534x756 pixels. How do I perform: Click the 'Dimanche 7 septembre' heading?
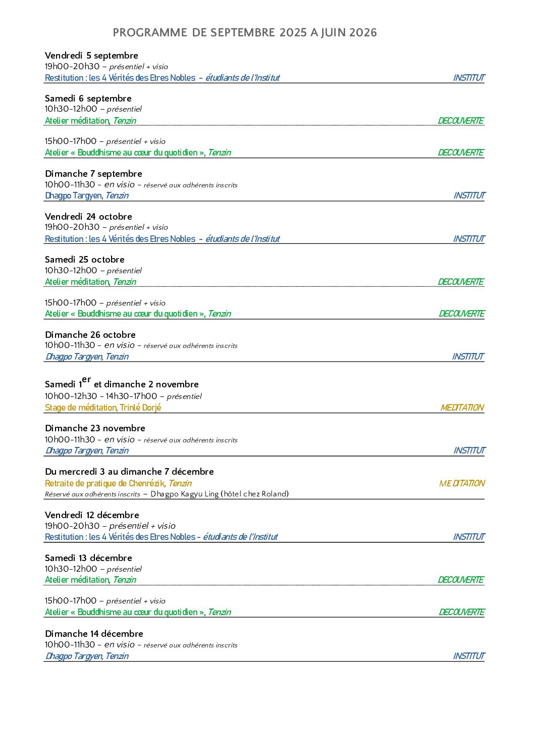pos(93,174)
